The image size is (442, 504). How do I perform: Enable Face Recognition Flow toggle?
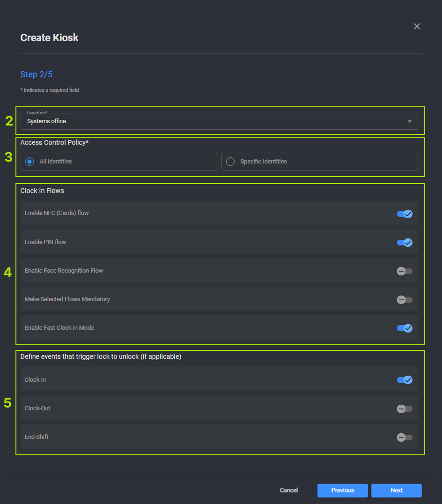click(x=405, y=271)
